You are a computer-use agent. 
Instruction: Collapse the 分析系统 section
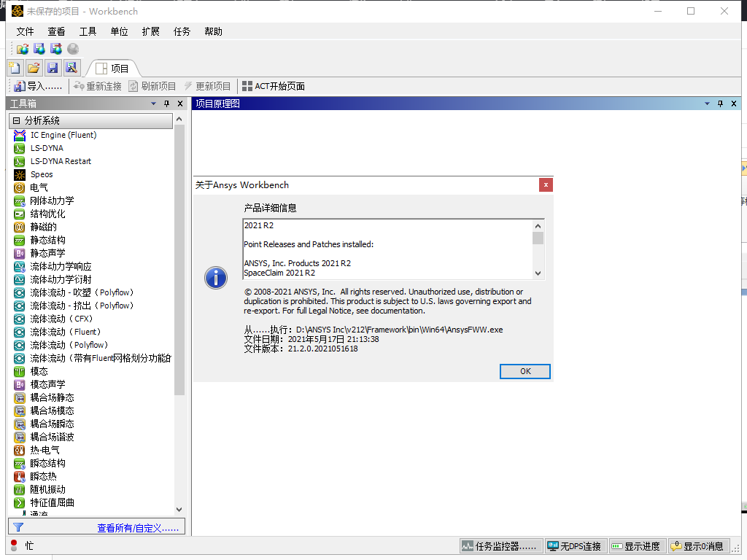(16, 120)
